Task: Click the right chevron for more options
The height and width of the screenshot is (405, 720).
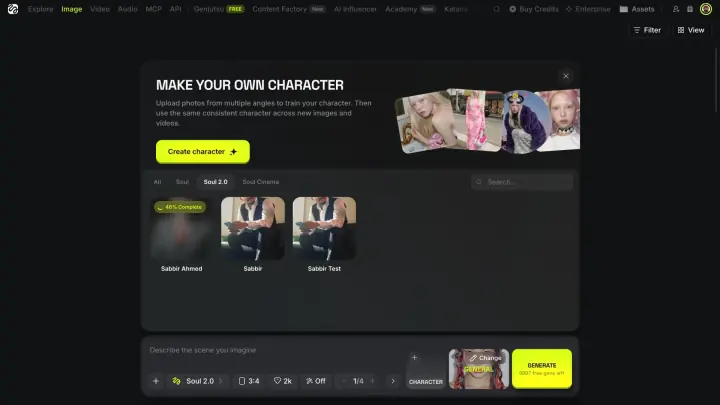Action: click(393, 381)
